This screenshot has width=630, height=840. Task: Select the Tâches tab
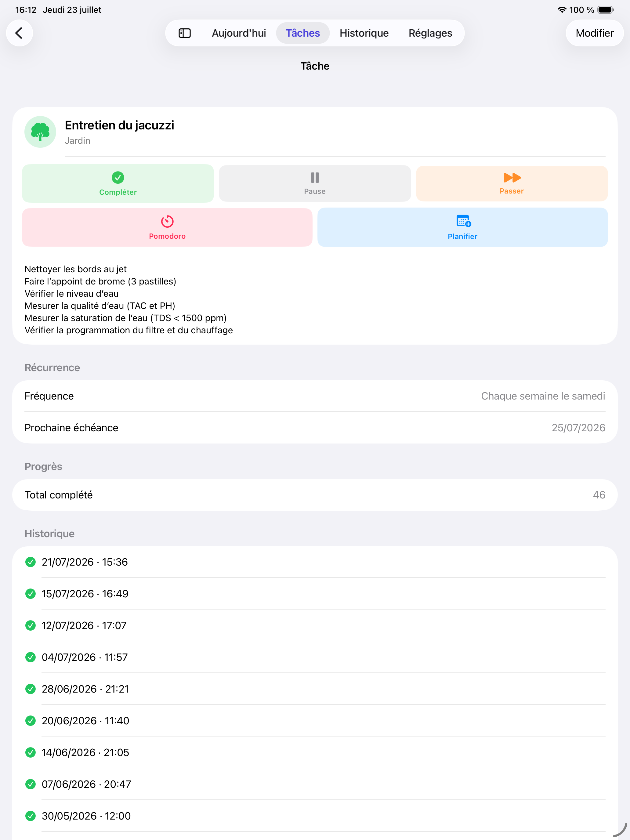coord(303,33)
